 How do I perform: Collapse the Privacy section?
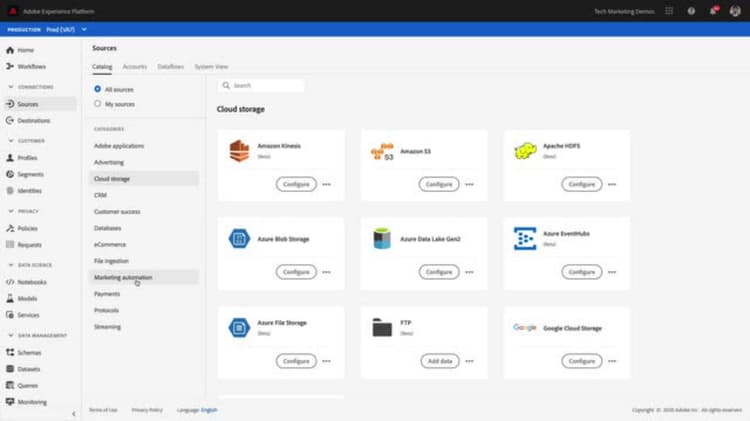(x=11, y=211)
